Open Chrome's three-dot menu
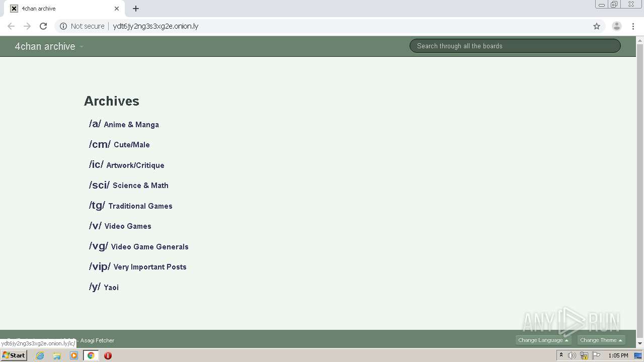 (x=633, y=26)
